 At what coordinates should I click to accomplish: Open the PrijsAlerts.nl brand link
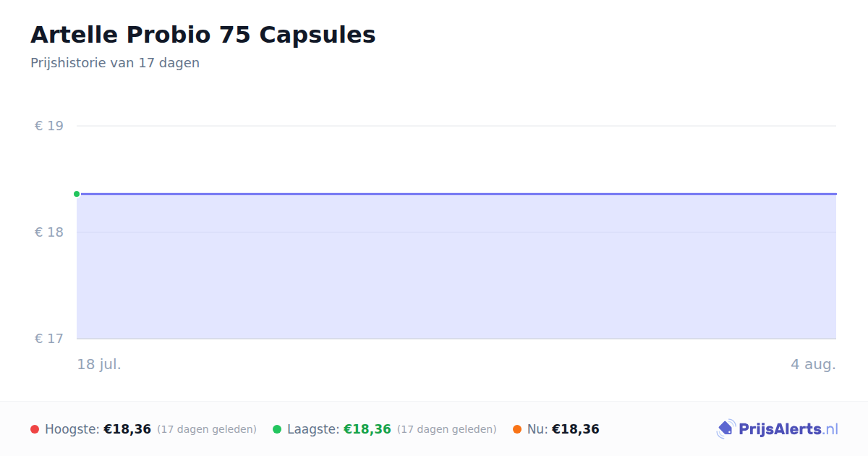pyautogui.click(x=778, y=429)
